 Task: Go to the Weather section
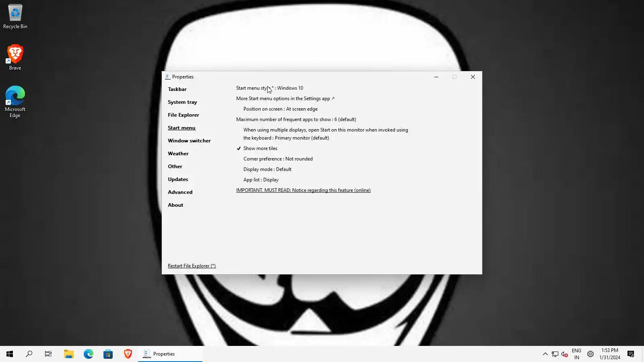[x=178, y=154]
